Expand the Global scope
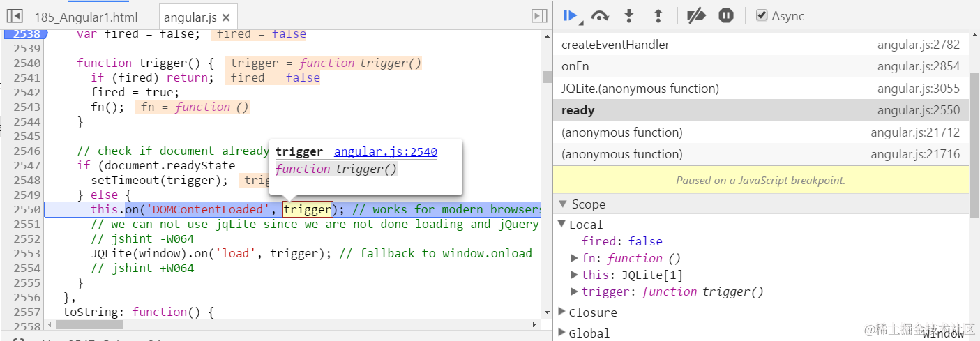This screenshot has height=341, width=980. [x=563, y=333]
